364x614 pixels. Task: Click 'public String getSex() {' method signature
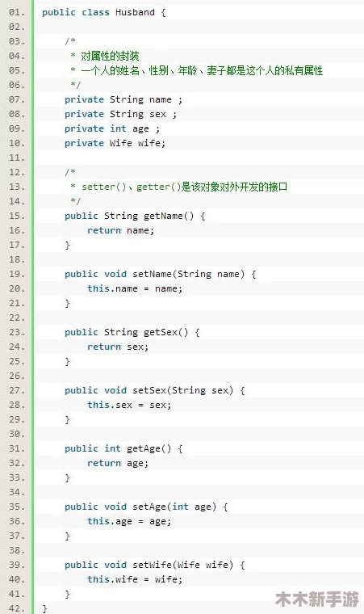(x=132, y=333)
